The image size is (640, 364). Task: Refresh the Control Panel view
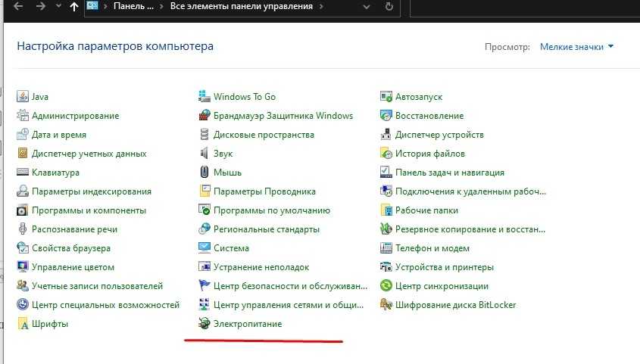click(389, 7)
